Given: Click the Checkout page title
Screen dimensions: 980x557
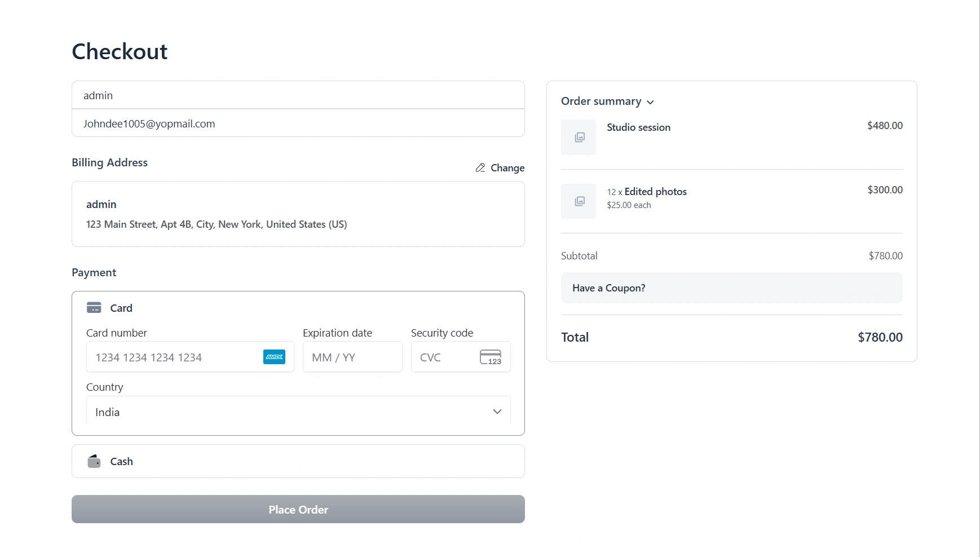Looking at the screenshot, I should pos(120,51).
